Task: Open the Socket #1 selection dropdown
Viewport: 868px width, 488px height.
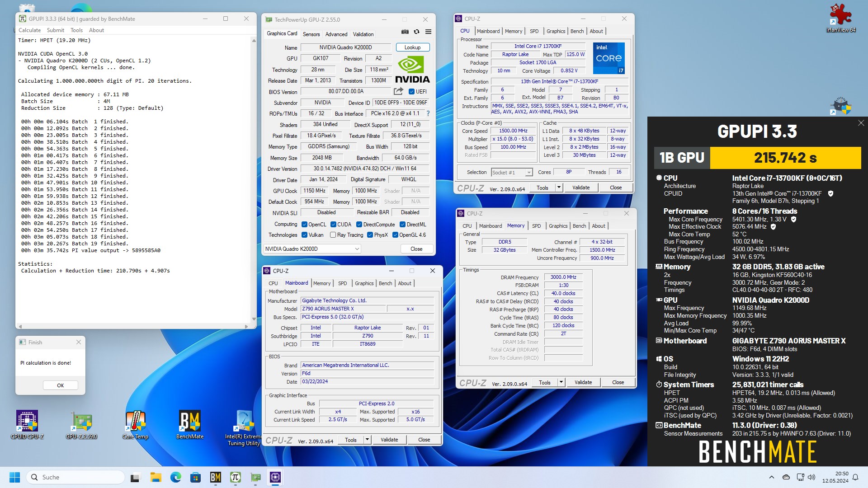Action: [x=512, y=172]
